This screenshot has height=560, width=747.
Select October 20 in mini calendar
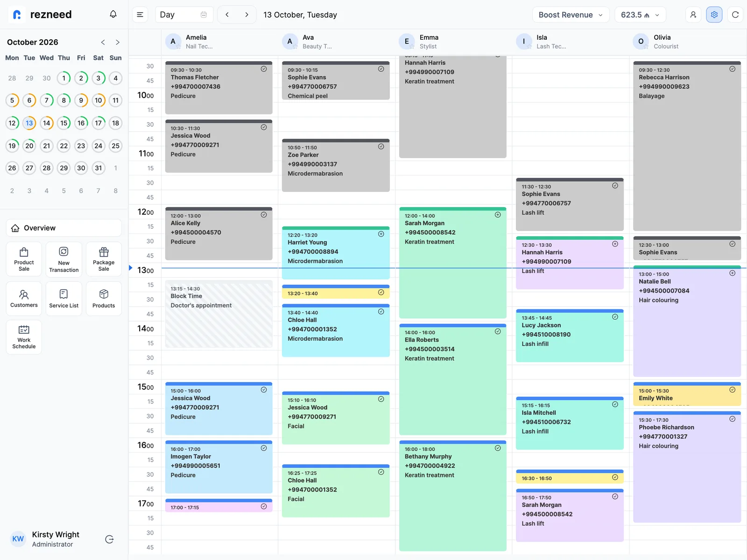pos(29,146)
